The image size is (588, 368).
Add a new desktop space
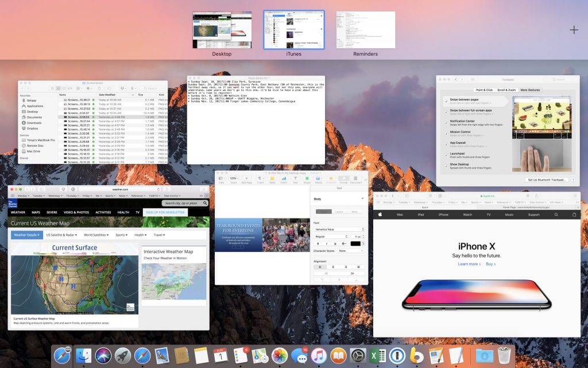(x=574, y=30)
